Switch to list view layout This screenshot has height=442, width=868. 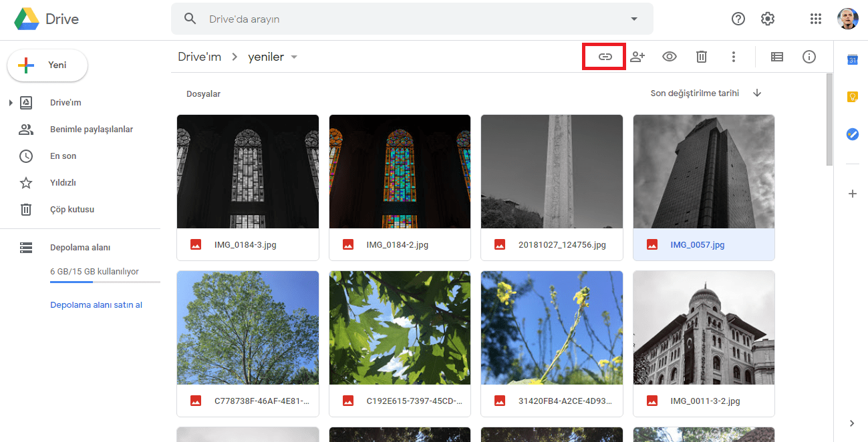[x=776, y=57]
